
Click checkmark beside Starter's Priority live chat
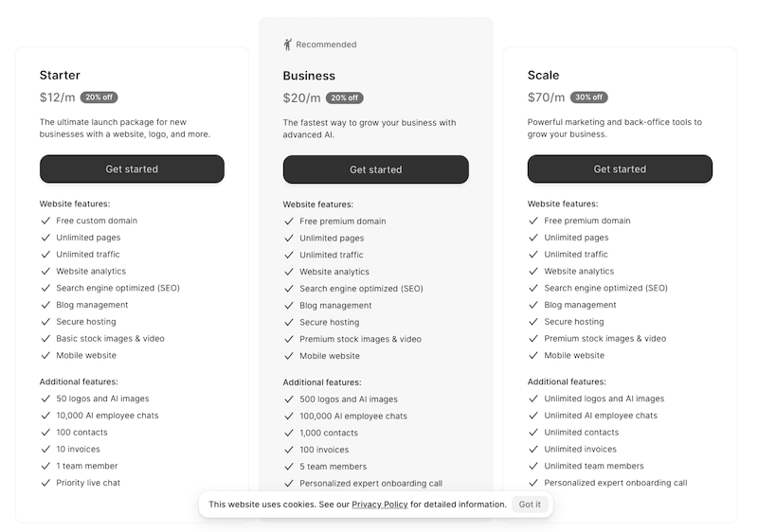coord(45,483)
